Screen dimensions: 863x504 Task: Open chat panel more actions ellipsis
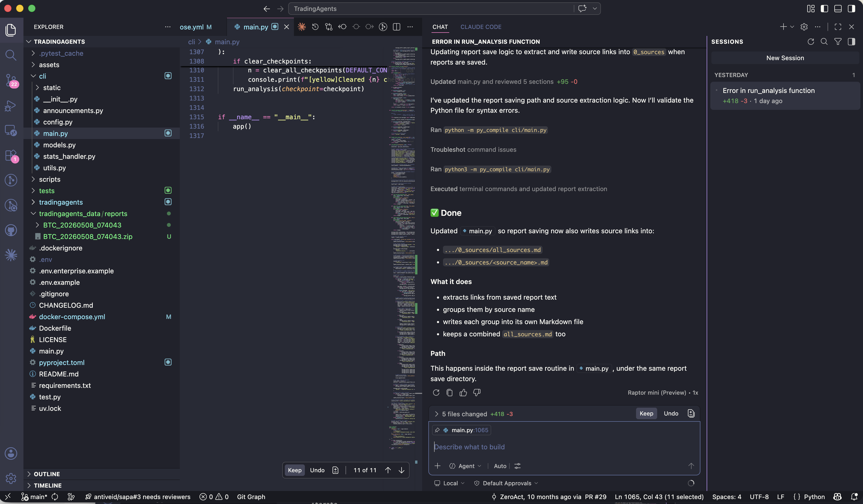[817, 27]
